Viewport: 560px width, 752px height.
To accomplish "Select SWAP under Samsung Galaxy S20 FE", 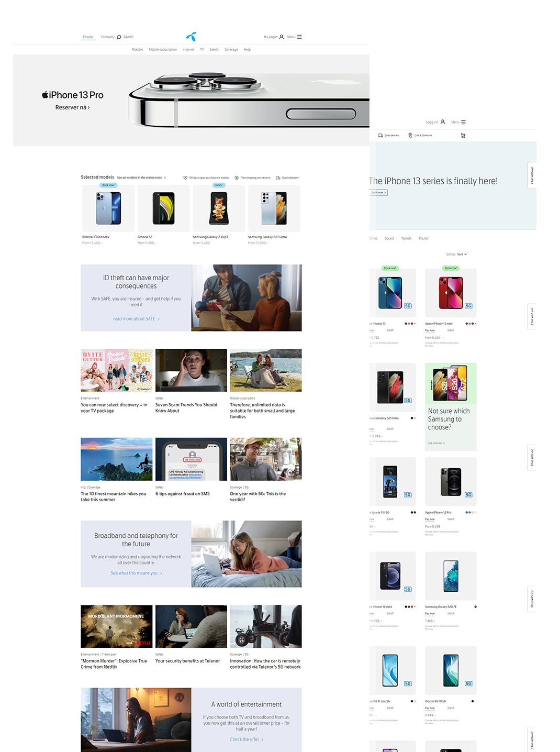I will click(451, 613).
